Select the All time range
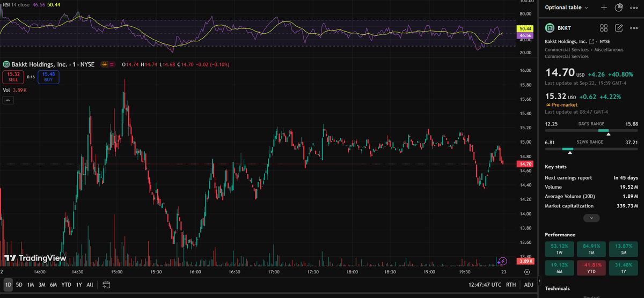The height and width of the screenshot is (298, 644). 90,285
